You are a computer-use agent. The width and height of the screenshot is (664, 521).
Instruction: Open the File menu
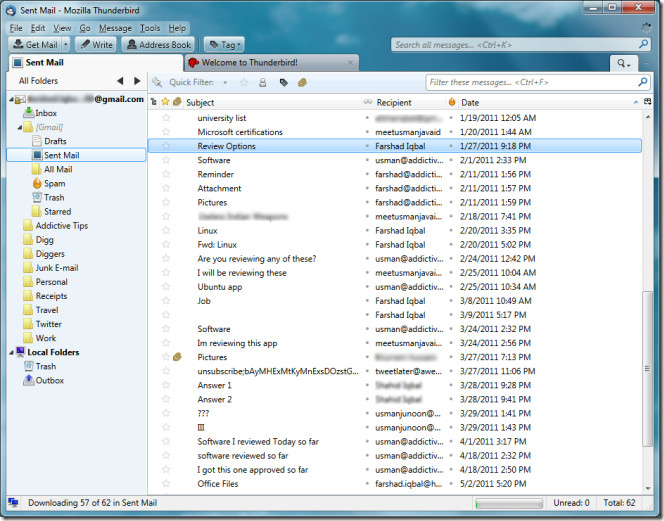point(16,28)
